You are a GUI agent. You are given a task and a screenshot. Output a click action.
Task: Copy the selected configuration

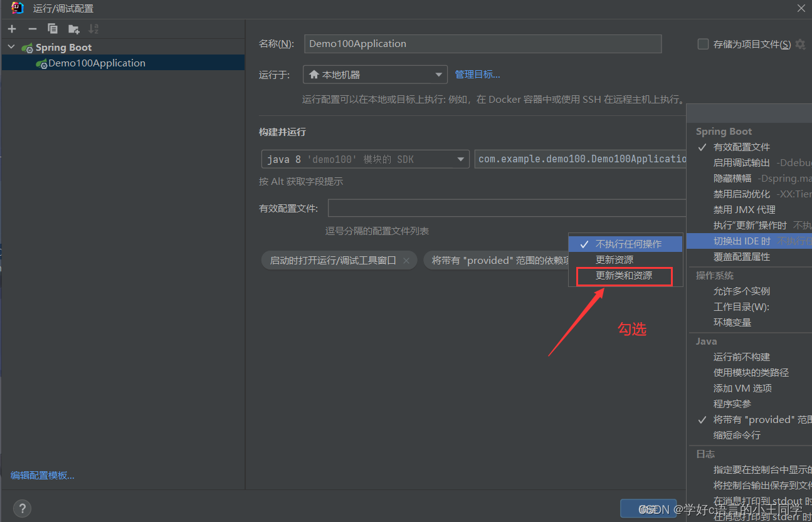coord(53,29)
